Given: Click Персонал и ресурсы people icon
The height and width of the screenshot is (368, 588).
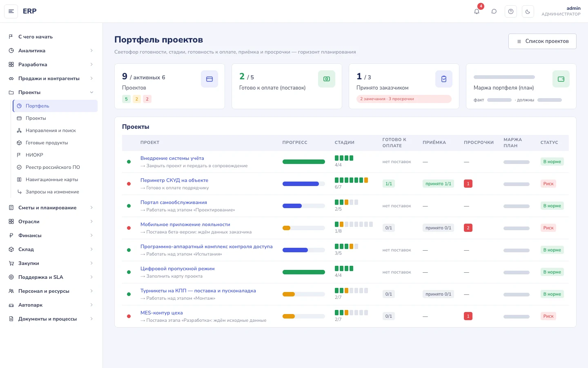Looking at the screenshot, I should (11, 291).
